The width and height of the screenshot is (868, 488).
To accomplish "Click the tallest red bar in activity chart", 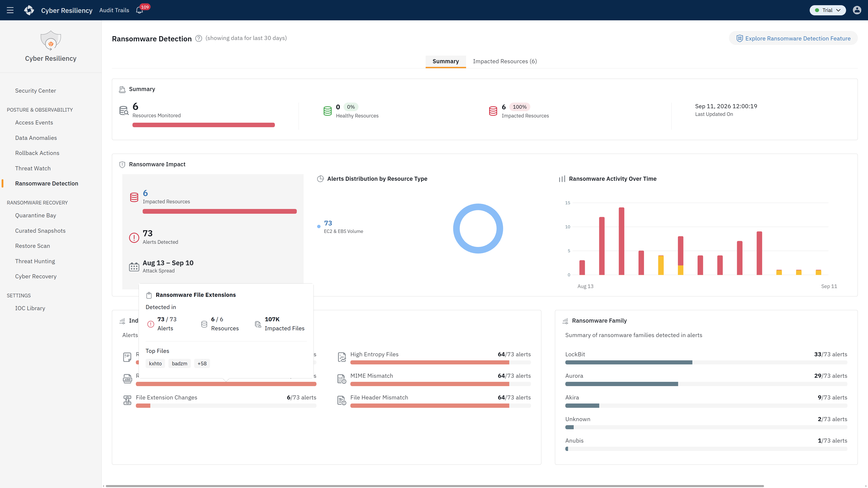I will click(621, 241).
